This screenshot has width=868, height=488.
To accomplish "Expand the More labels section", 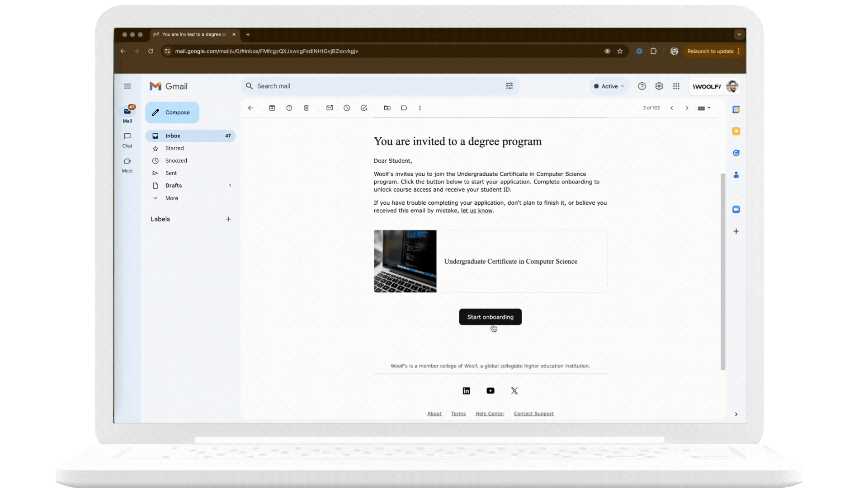I will point(171,198).
